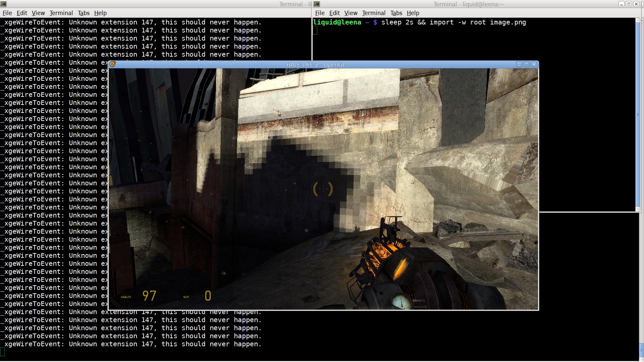644x362 pixels.
Task: Open Tabs menu in left terminal
Action: [x=84, y=13]
